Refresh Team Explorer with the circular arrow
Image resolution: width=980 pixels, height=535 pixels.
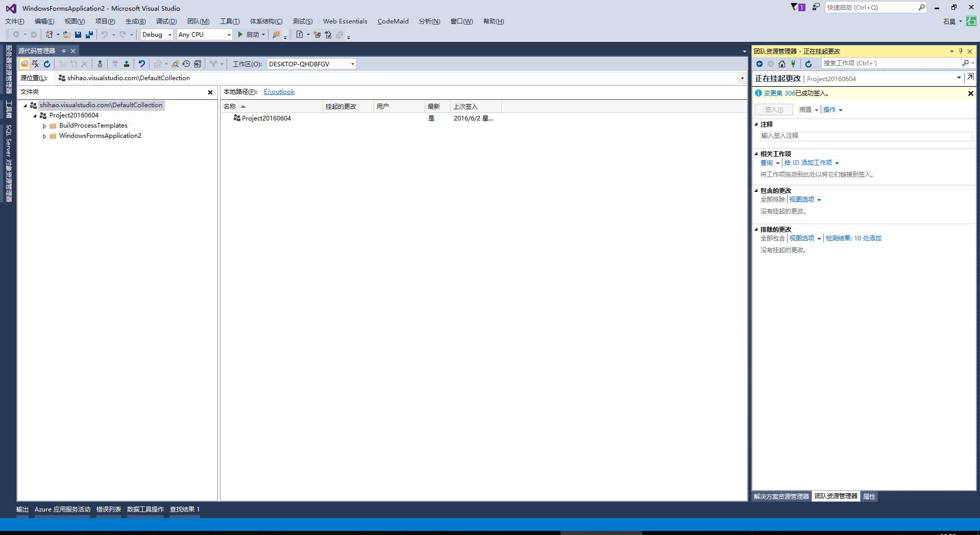point(808,64)
